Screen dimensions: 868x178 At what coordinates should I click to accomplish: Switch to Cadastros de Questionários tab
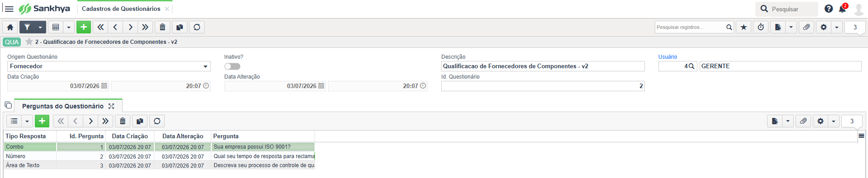click(121, 9)
